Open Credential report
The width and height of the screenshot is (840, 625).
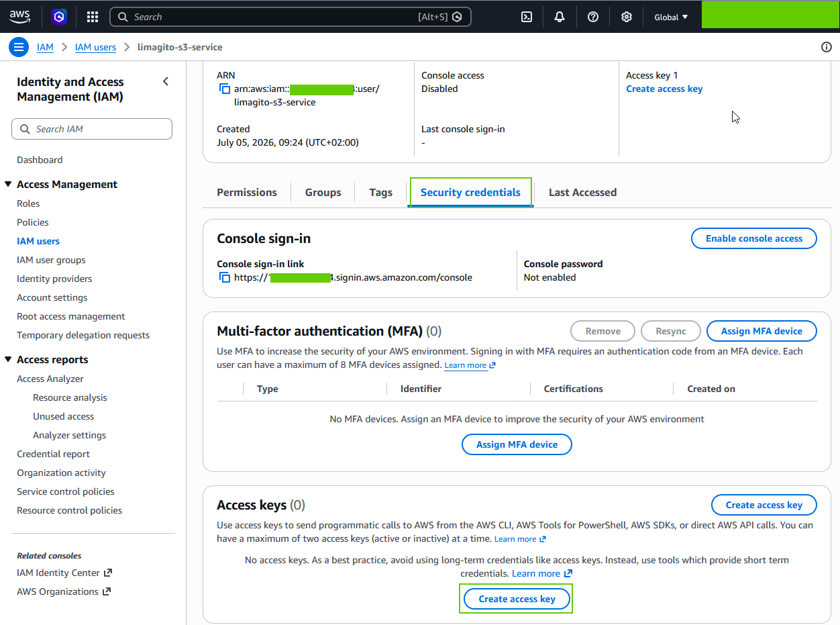pyautogui.click(x=53, y=454)
